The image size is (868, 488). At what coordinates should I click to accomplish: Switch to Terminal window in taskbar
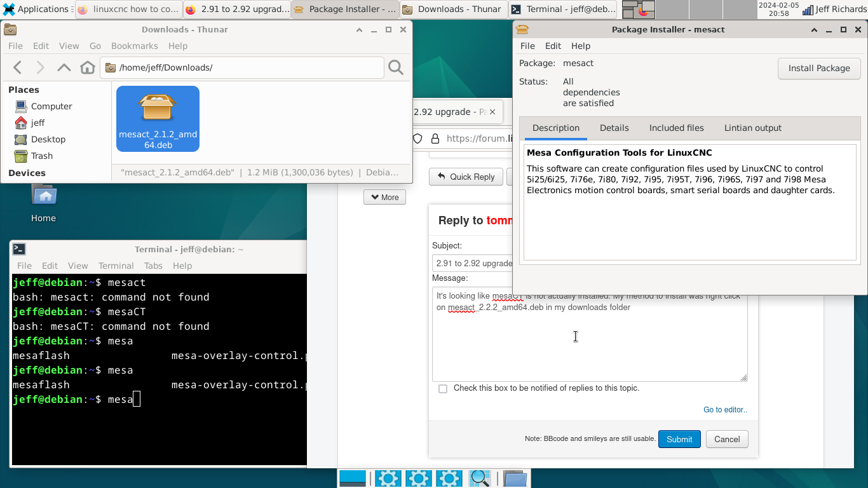tap(563, 9)
